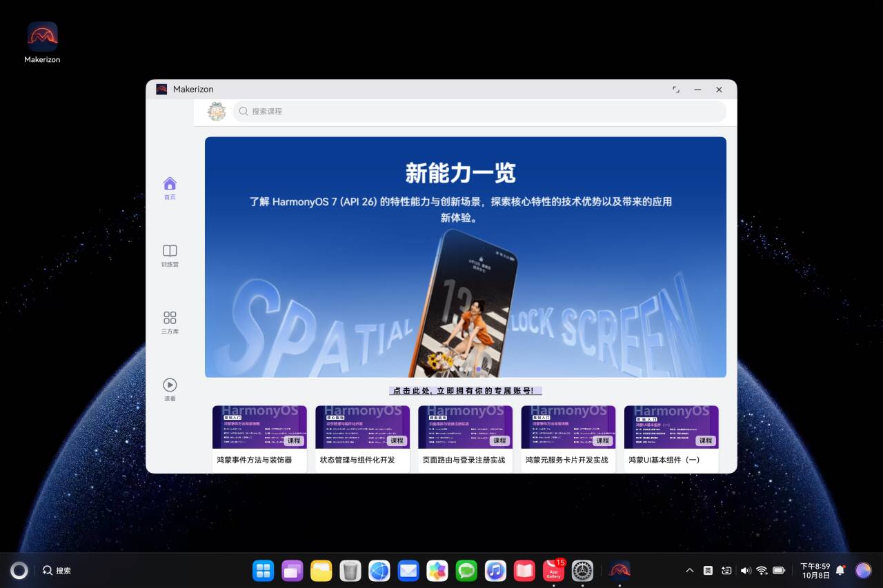Click the 新能力一览 banner image
The image size is (883, 588).
[466, 256]
